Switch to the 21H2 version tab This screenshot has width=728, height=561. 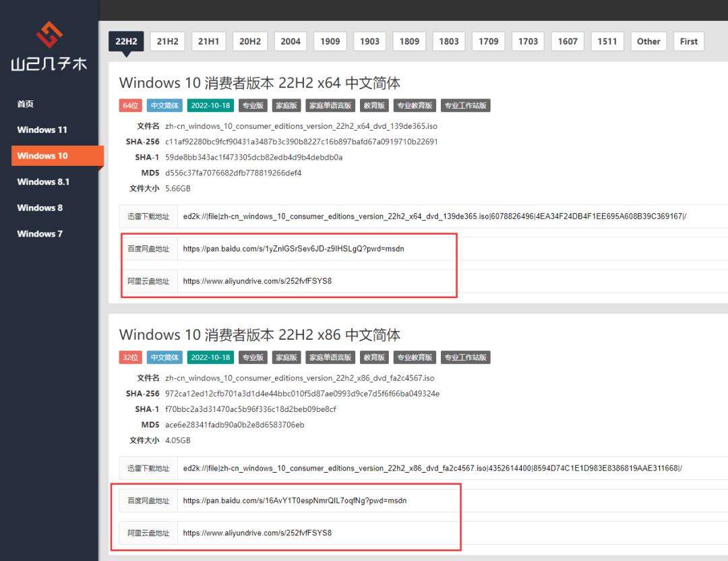168,41
